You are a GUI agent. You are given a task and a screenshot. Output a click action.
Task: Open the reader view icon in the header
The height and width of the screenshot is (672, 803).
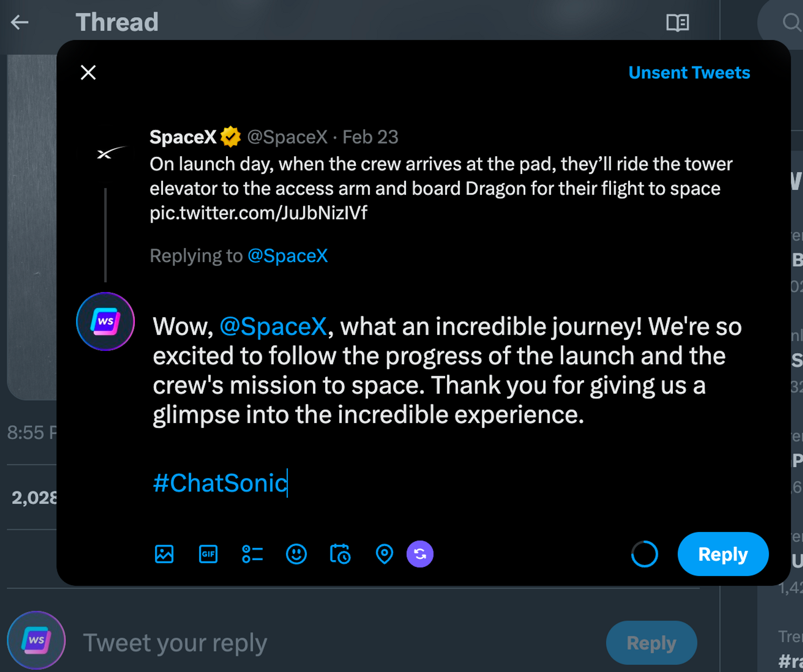click(677, 22)
